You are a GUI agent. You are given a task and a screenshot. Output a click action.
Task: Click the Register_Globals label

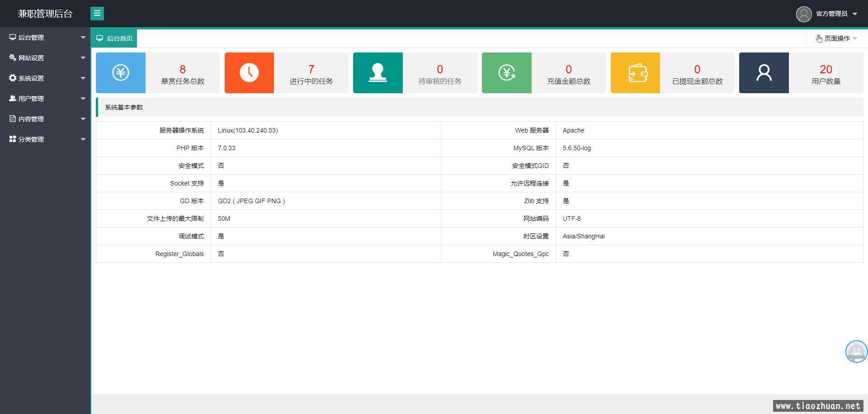coord(179,254)
